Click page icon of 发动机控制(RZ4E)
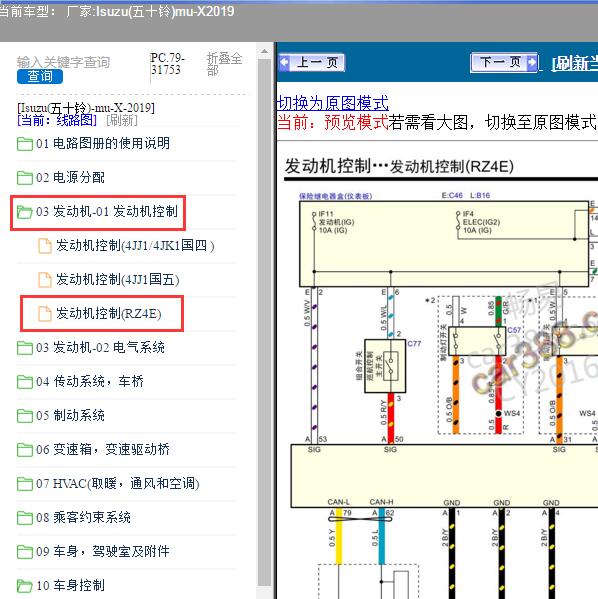Screen dimensions: 598x599 point(45,314)
